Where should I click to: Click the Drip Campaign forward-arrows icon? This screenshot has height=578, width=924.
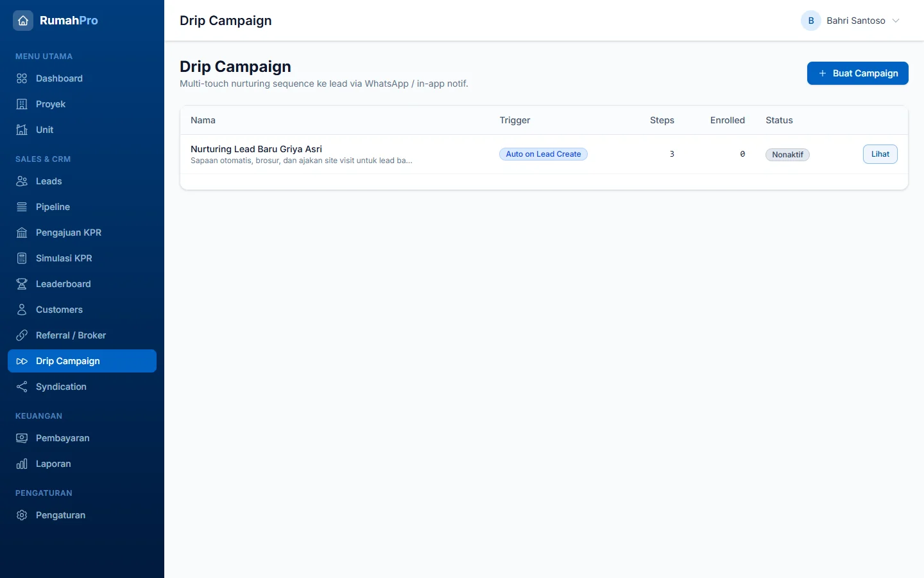tap(22, 361)
